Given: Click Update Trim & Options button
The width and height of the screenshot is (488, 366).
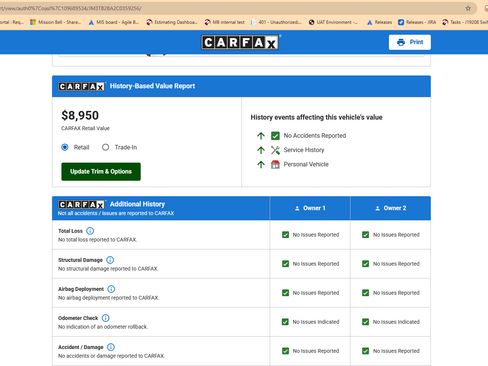Looking at the screenshot, I should [101, 171].
